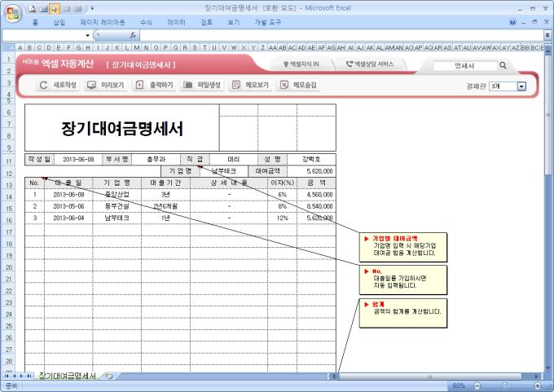Open the 엑셀지식 IN tab

coord(301,64)
